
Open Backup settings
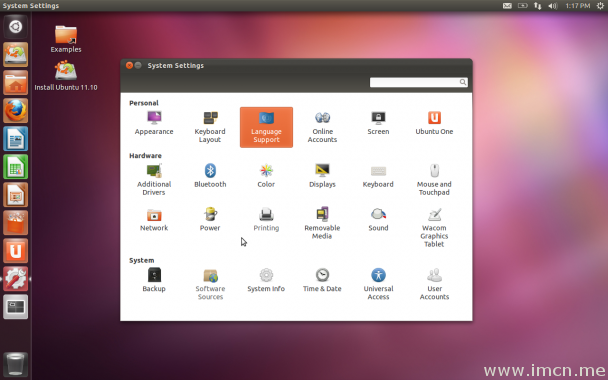click(154, 280)
